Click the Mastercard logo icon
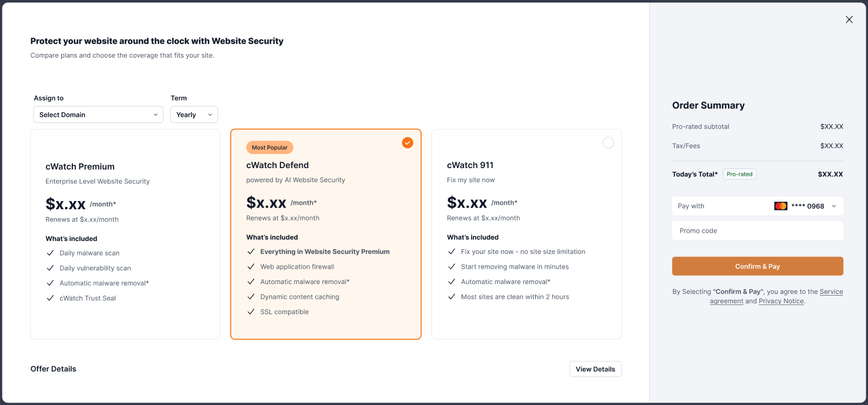The height and width of the screenshot is (405, 868). click(780, 206)
